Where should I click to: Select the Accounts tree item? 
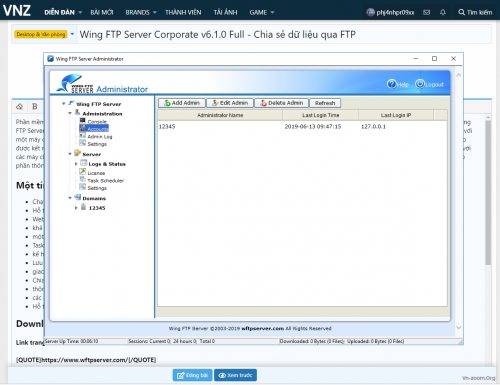pyautogui.click(x=98, y=129)
